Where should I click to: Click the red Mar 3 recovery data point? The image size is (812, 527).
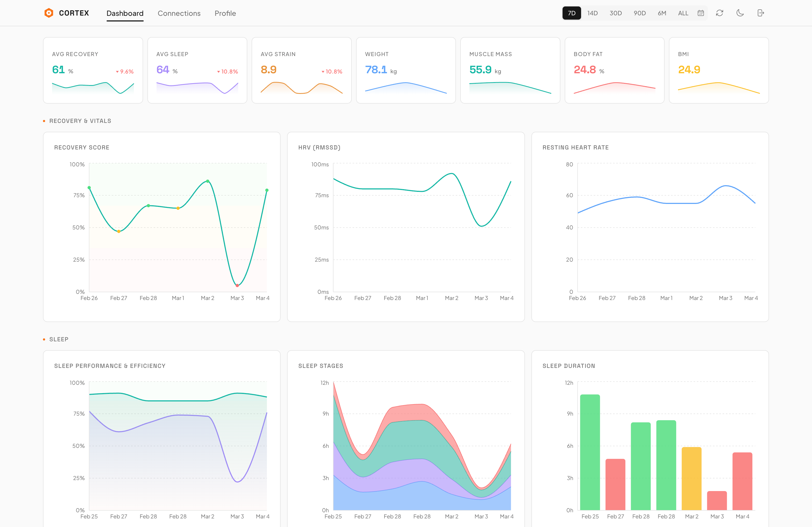(237, 285)
